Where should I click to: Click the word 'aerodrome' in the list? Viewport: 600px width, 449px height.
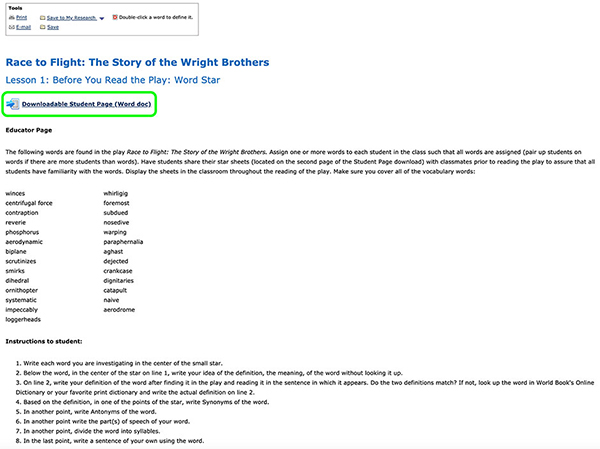119,310
